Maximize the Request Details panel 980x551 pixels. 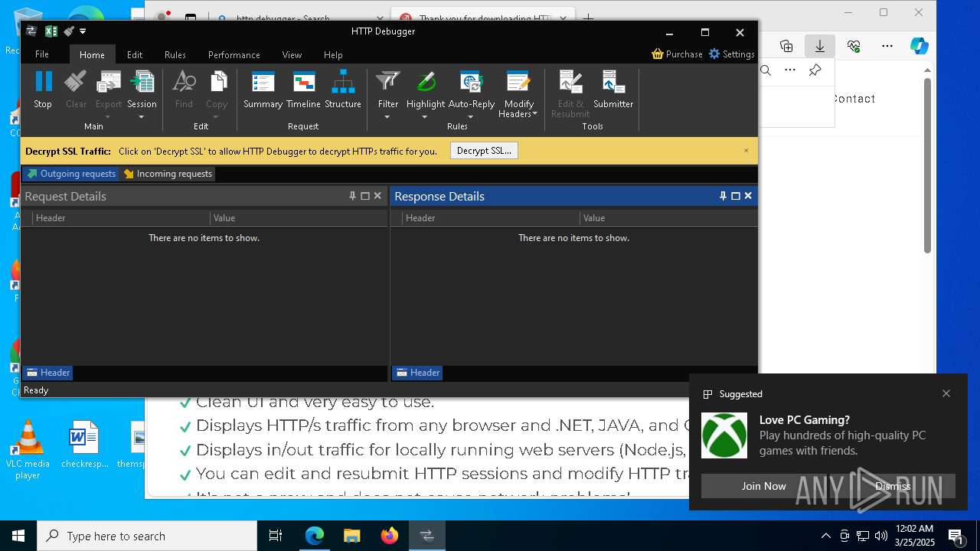pos(365,196)
